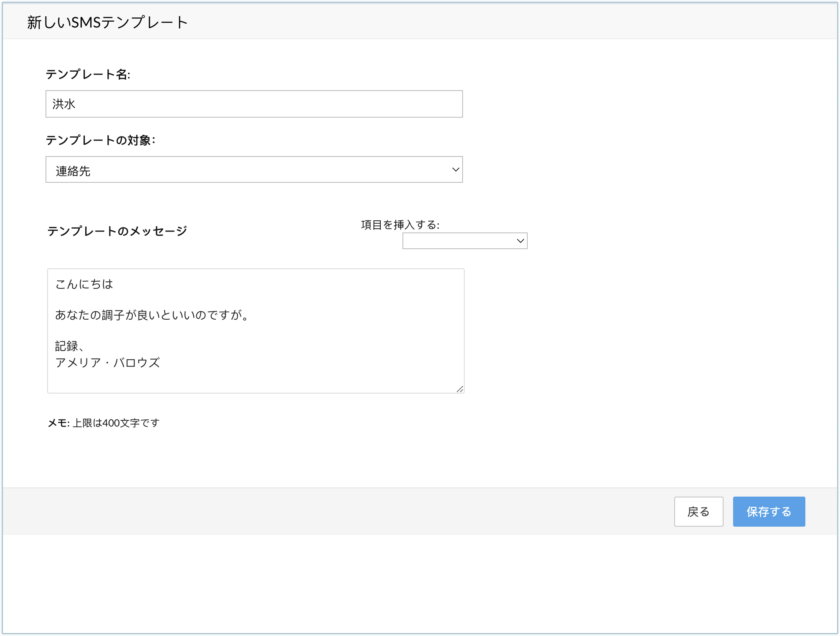Click the テンプレートの対象: label

(100, 141)
